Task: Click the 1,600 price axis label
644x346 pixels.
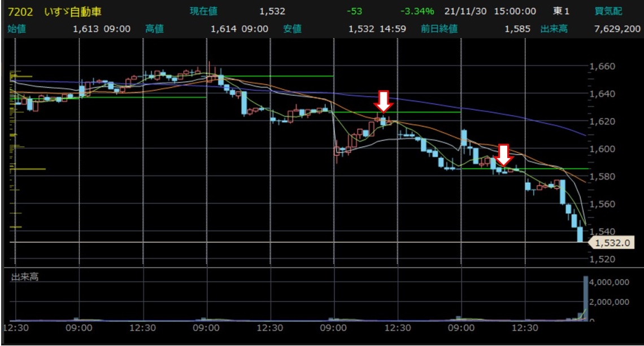Action: click(x=602, y=148)
